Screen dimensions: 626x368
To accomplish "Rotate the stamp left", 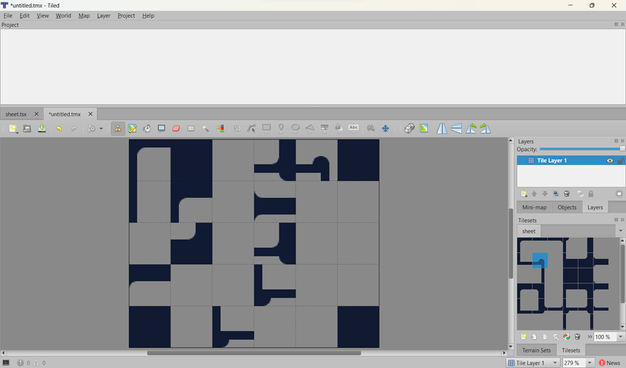I will click(471, 129).
